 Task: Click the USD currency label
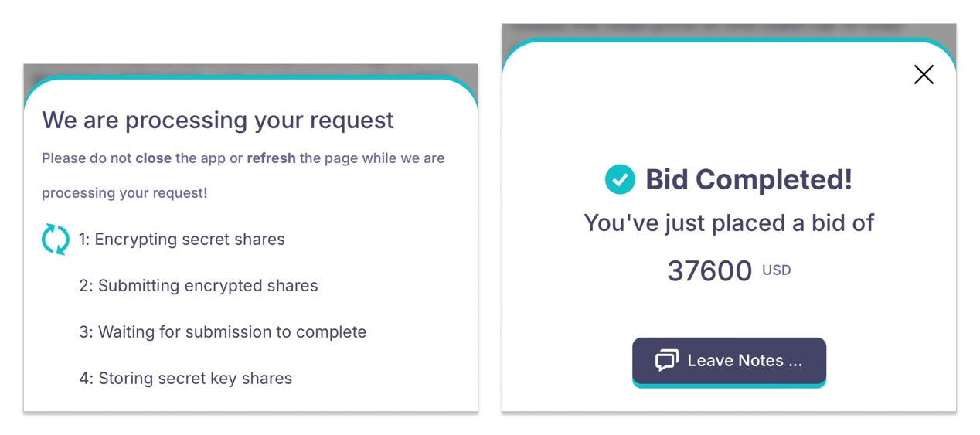coord(776,270)
